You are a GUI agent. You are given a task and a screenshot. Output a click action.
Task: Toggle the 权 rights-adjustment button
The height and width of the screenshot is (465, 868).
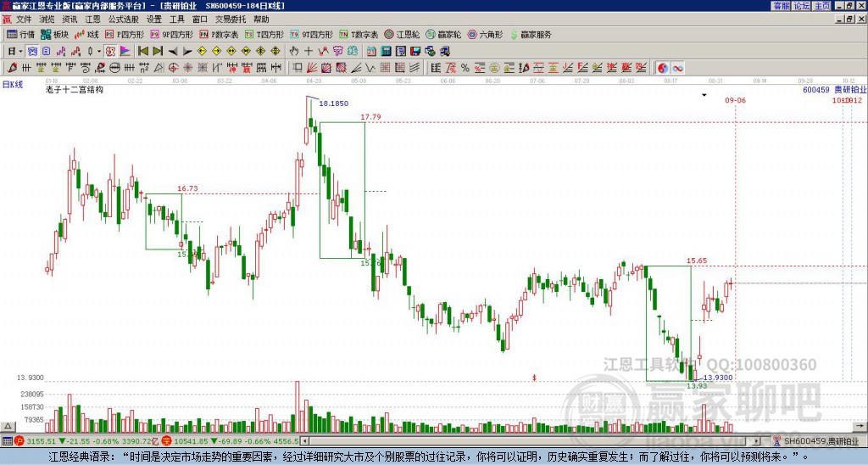[x=111, y=51]
